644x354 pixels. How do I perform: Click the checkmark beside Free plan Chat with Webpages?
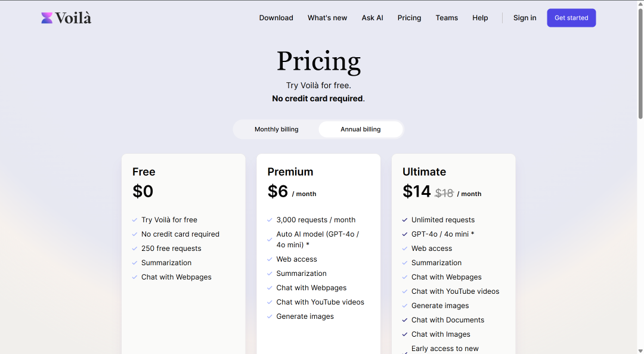pos(134,277)
